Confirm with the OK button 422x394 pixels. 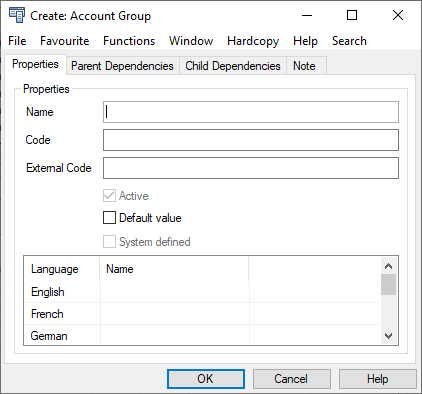(x=206, y=379)
